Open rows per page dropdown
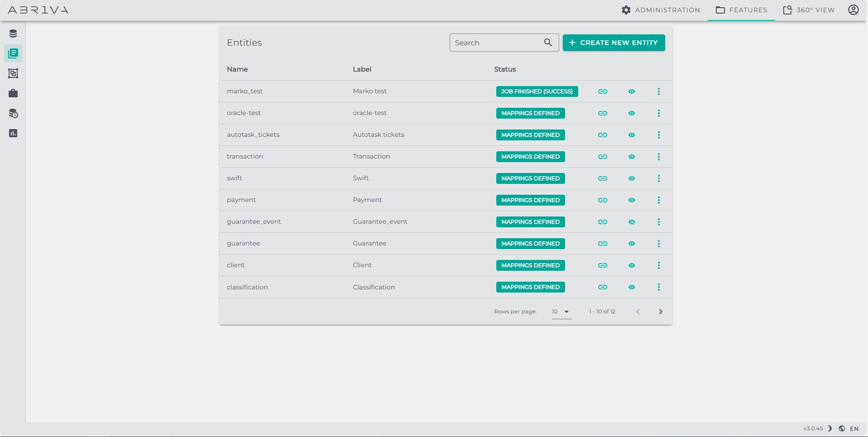 561,312
